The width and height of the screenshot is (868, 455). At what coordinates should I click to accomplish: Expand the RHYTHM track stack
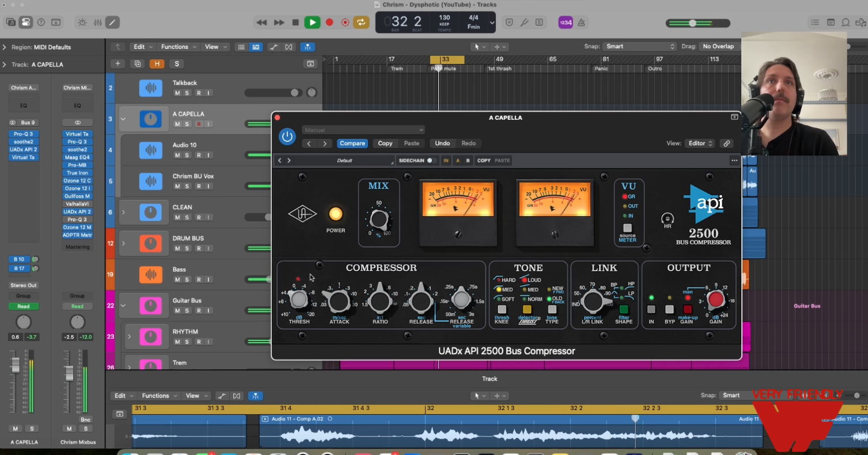coord(129,337)
